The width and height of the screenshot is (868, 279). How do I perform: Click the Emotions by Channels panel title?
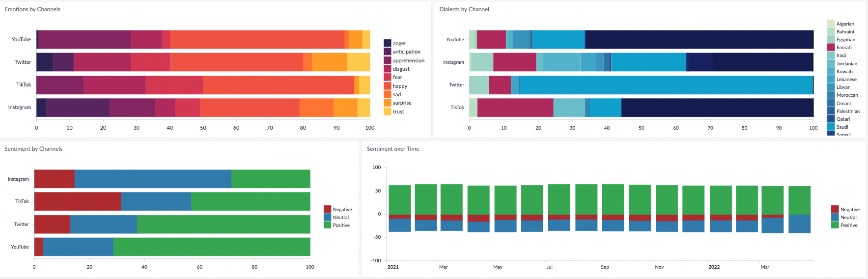32,9
